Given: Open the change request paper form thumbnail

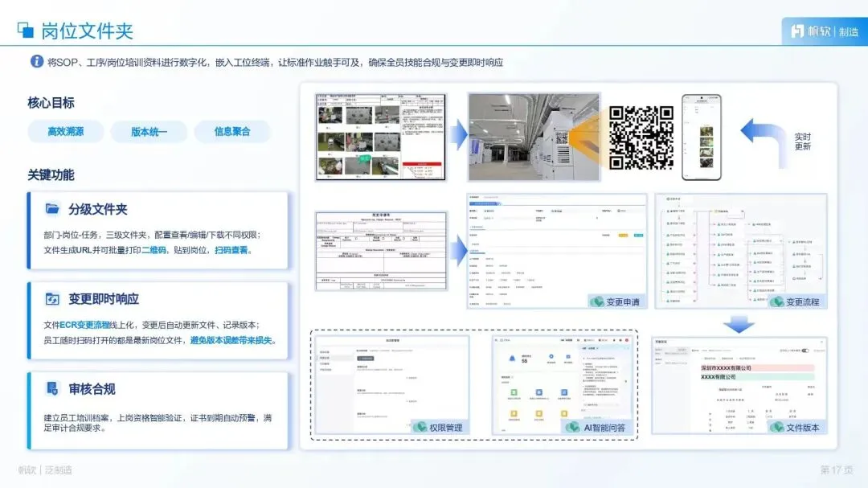Looking at the screenshot, I should pyautogui.click(x=381, y=250).
